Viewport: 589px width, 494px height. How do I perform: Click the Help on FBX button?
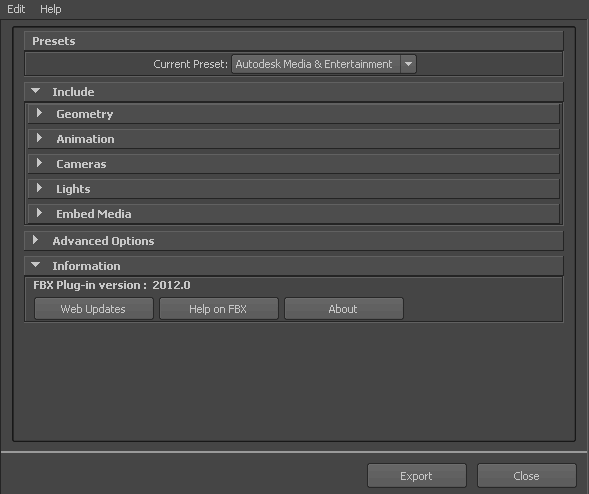tap(219, 309)
